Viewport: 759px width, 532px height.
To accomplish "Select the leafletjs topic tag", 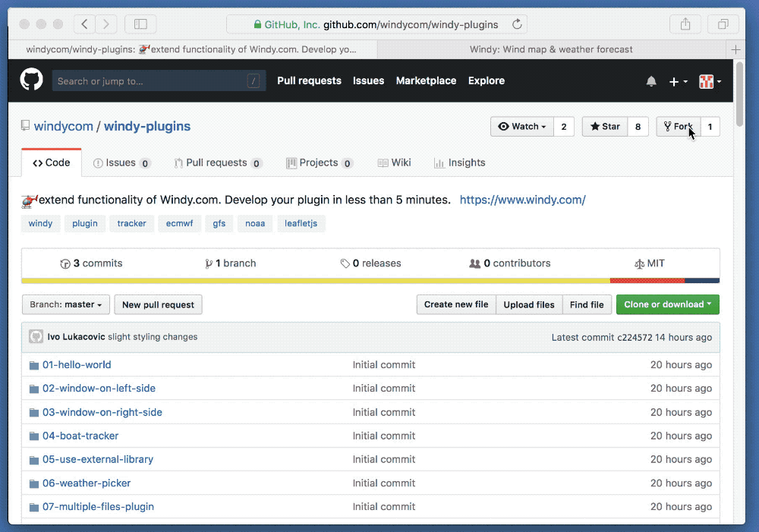I will pyautogui.click(x=301, y=224).
